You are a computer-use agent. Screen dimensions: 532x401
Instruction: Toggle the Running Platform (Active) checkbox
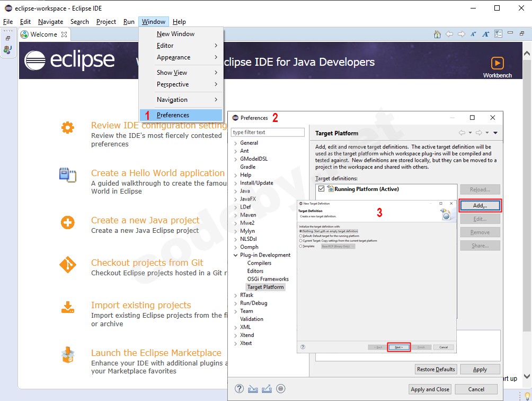tap(321, 189)
